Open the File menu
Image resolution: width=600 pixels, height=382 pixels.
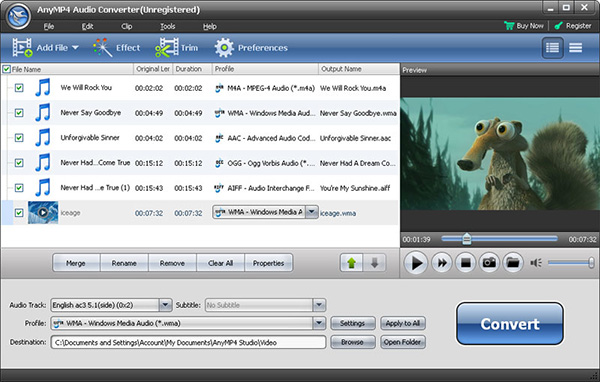click(49, 26)
